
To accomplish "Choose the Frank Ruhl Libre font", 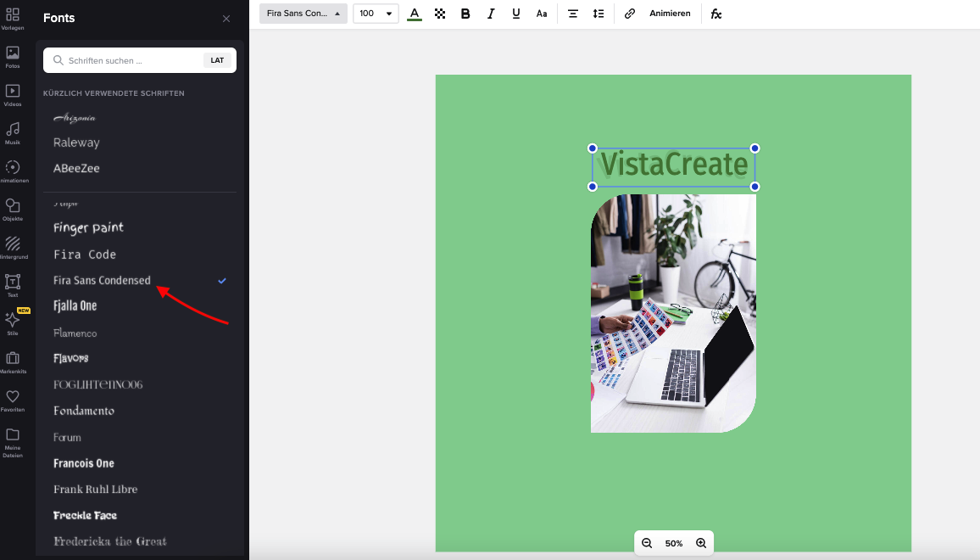I will pos(95,490).
